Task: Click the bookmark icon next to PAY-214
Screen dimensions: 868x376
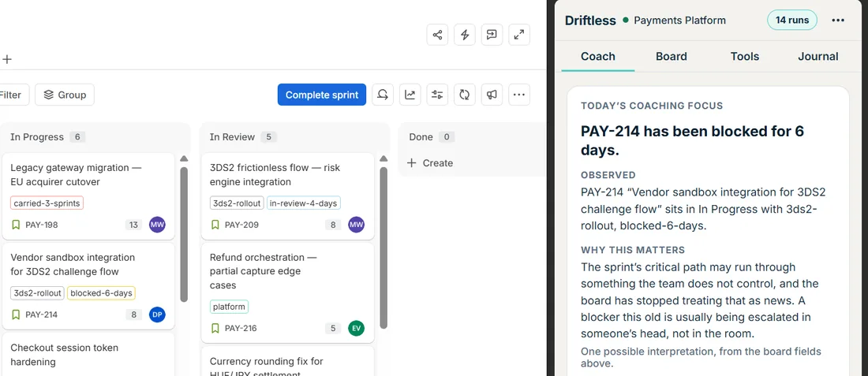Action: [16, 315]
